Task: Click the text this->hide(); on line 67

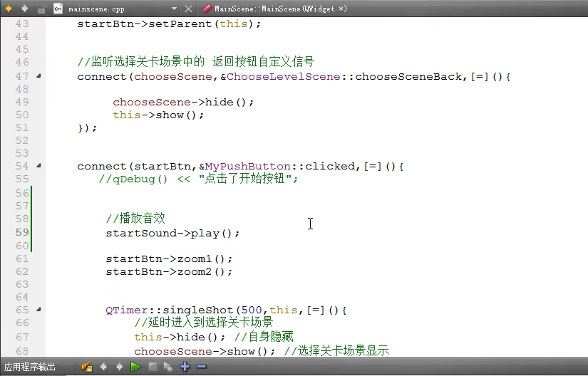Action: click(180, 337)
